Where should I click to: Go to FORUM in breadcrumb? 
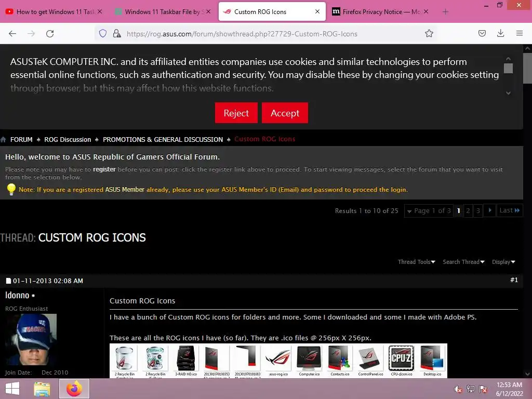click(21, 139)
